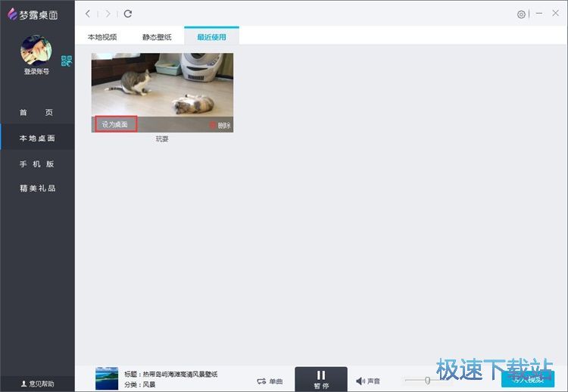Viewport: 568px width, 392px height.
Task: Delete the 玩耍 video via 删除
Action: pyautogui.click(x=220, y=125)
